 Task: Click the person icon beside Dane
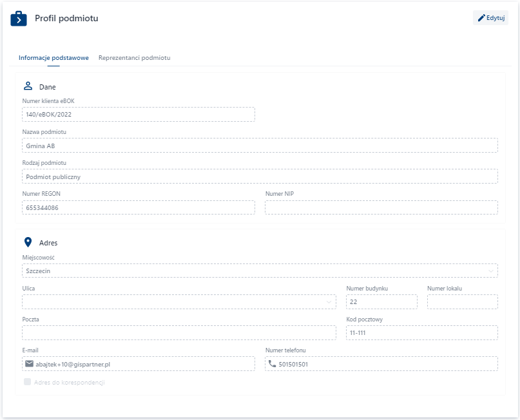point(28,86)
